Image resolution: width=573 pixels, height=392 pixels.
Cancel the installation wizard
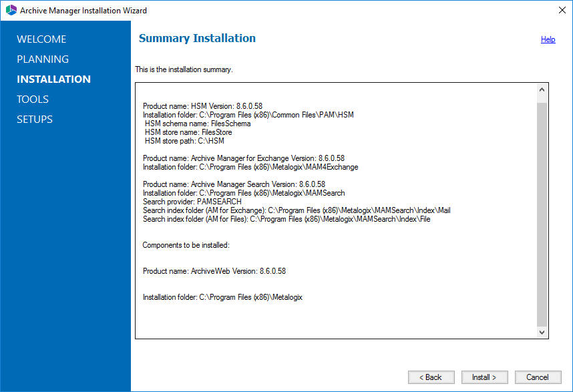coord(538,377)
